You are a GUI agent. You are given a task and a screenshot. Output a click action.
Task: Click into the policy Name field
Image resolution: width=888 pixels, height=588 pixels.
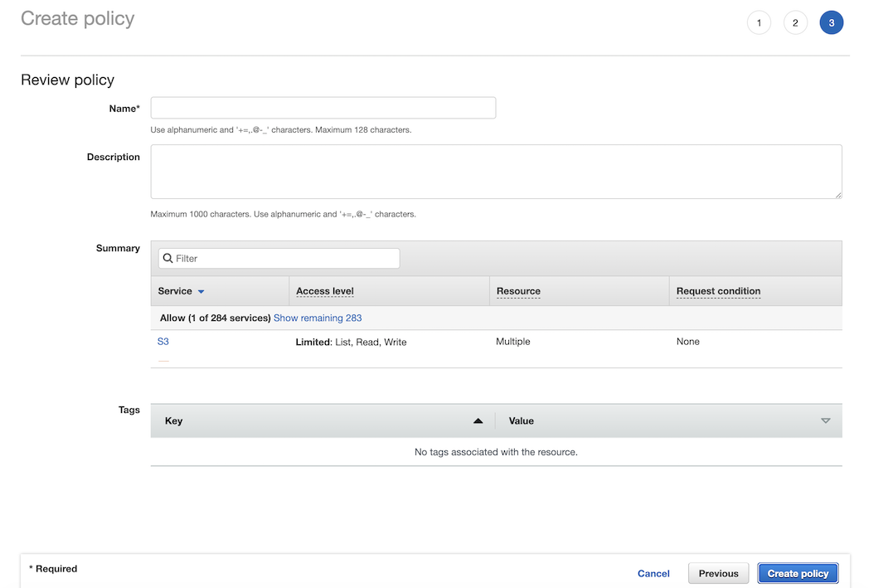click(323, 108)
